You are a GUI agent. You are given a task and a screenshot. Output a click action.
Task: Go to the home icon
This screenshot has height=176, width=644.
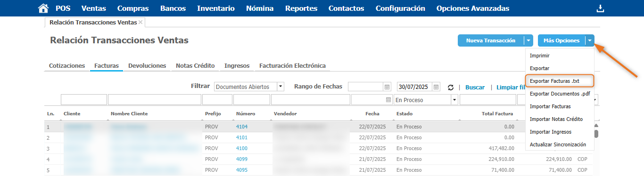tap(43, 8)
